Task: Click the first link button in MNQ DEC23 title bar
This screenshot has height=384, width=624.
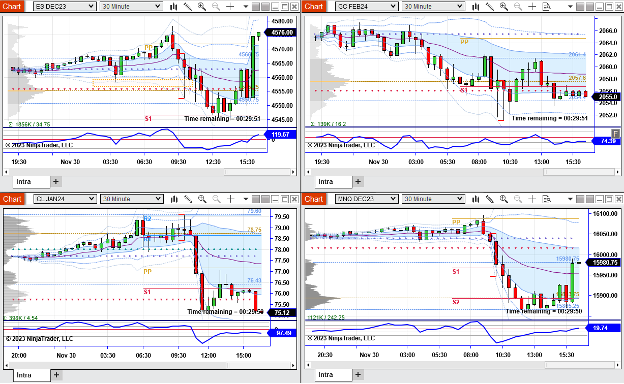Action: (581, 199)
